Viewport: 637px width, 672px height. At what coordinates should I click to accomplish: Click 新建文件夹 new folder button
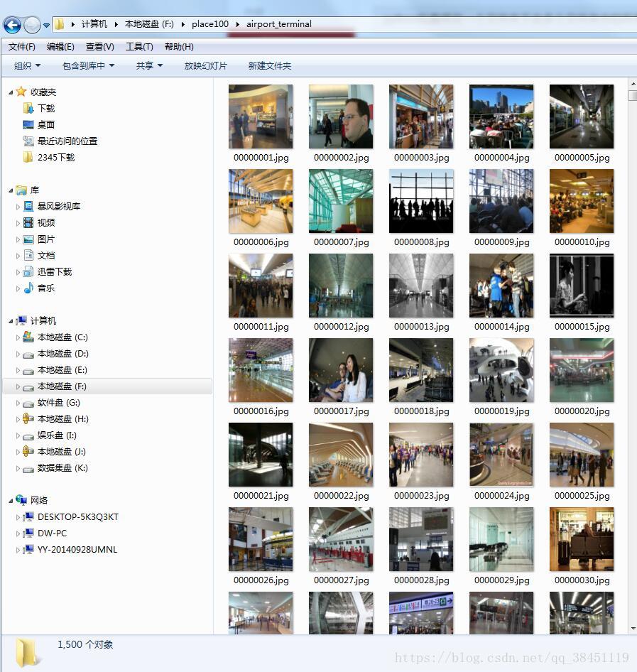pyautogui.click(x=270, y=65)
